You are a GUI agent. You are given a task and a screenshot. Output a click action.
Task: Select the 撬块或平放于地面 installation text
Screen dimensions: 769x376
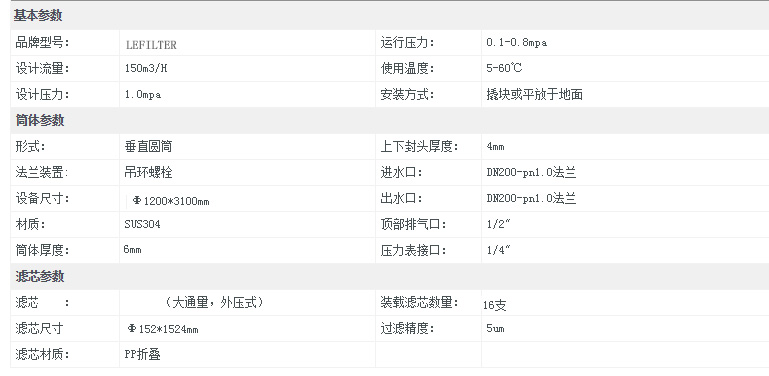click(535, 94)
